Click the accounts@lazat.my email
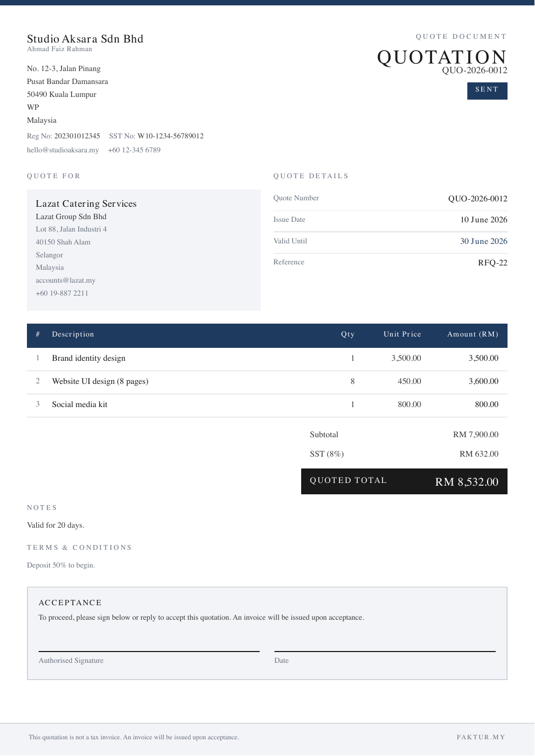The height and width of the screenshot is (756, 535). pyautogui.click(x=66, y=281)
